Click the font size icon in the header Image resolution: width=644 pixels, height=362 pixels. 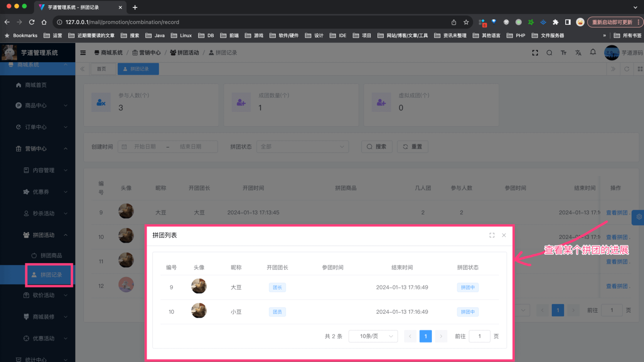563,53
